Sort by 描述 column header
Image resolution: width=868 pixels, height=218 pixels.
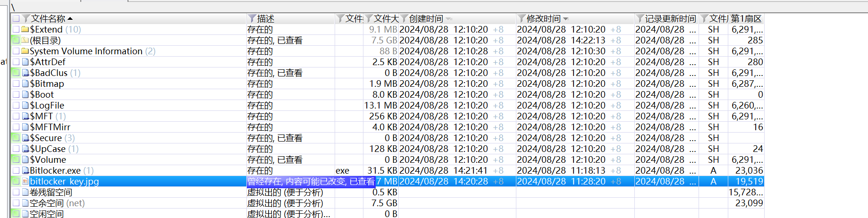tap(266, 18)
